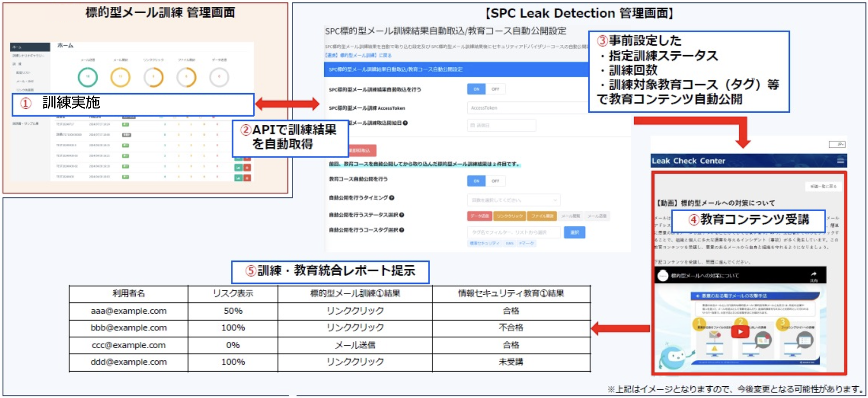Image resolution: width=868 pixels, height=398 pixels.
Task: Open the Leak Check Center hamburger menu
Action: click(840, 161)
